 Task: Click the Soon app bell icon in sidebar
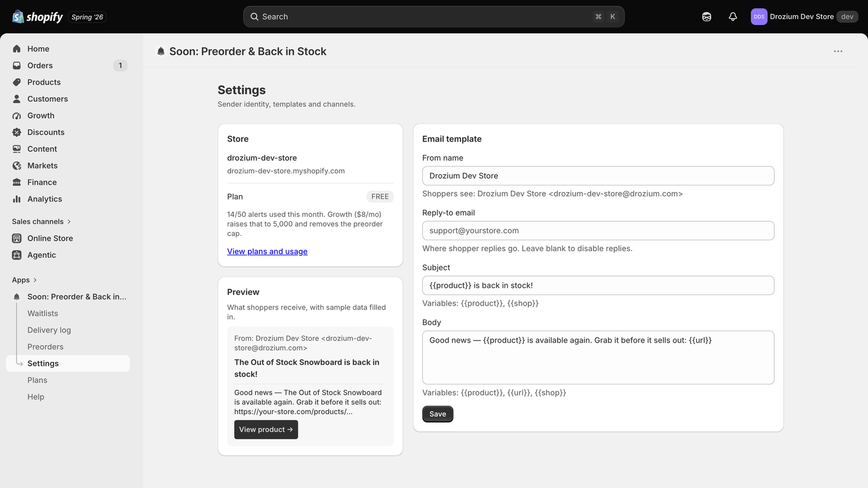pos(17,297)
